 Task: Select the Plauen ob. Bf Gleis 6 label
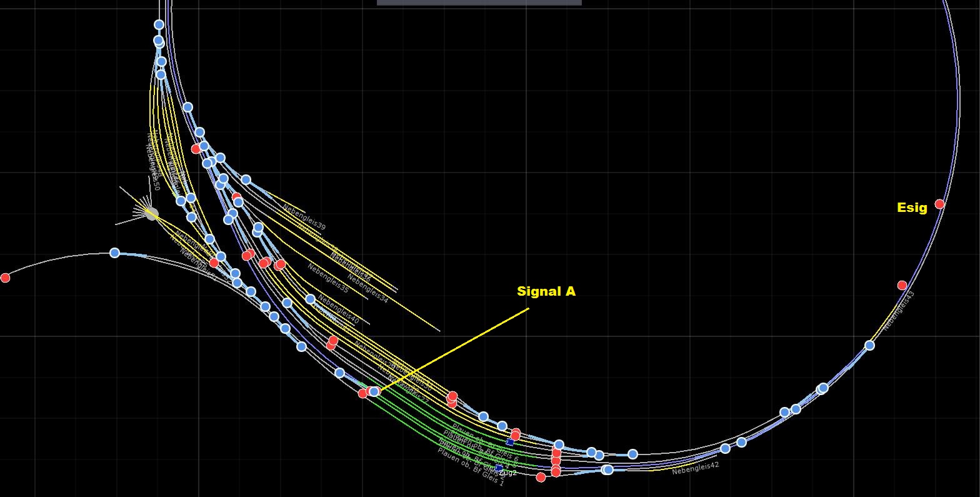click(485, 443)
